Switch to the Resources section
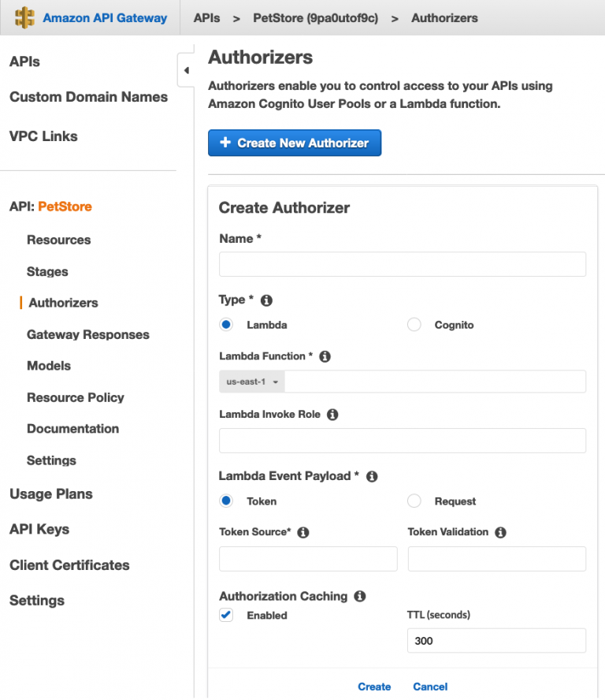Viewport: 605px width, 700px height. tap(58, 240)
